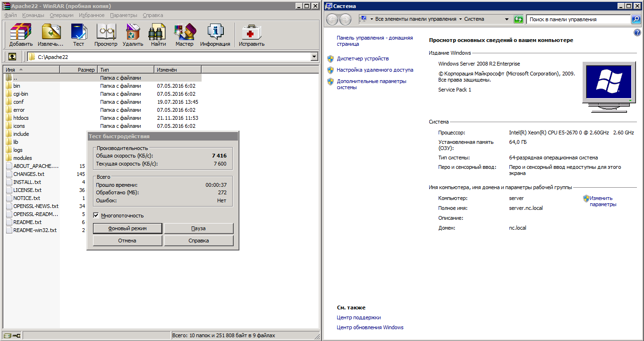
Task: Click the control panel search field
Action: (579, 19)
